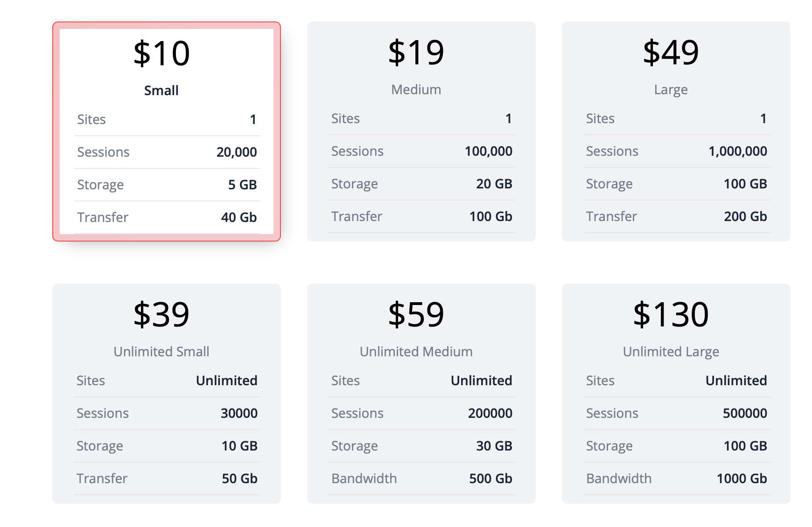
Task: Choose the $19 Medium plan card
Action: (x=421, y=132)
